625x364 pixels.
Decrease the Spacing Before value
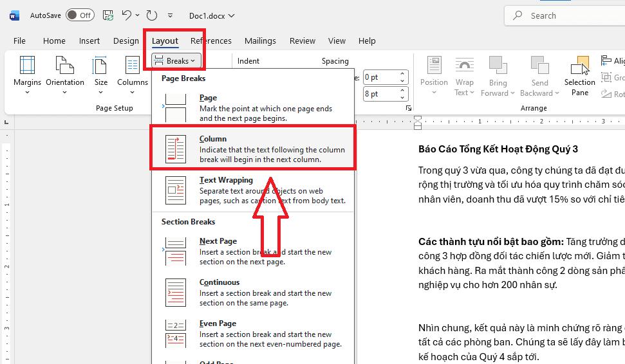click(x=402, y=81)
